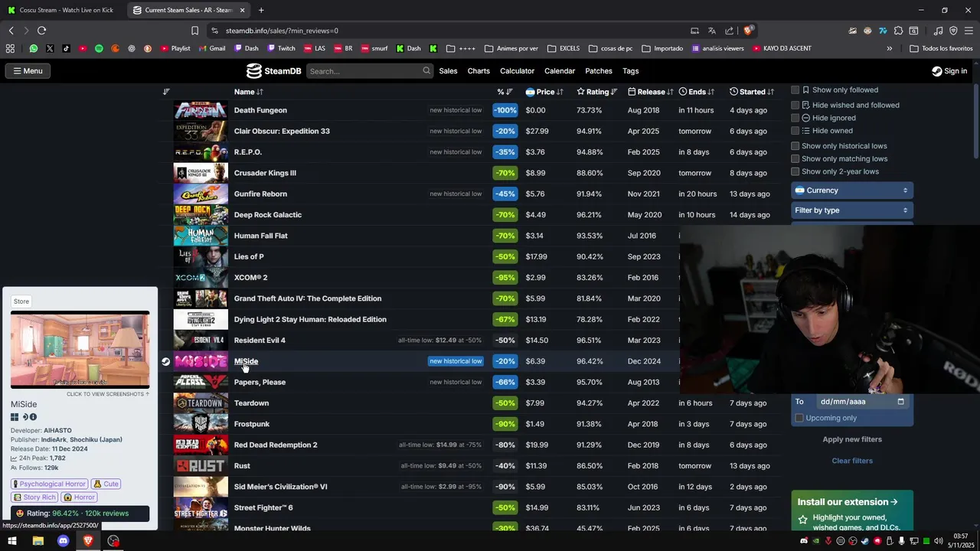Sort by Release date column
Viewport: 980px width, 551px height.
click(651, 92)
